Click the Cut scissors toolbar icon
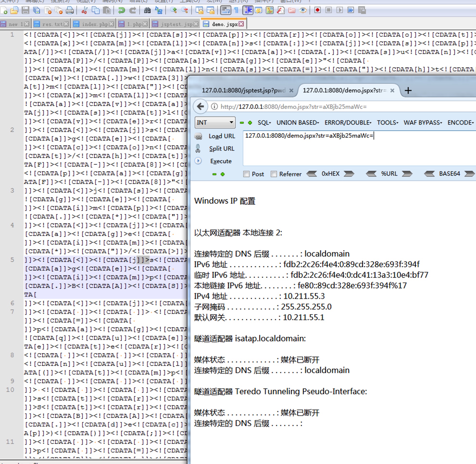This screenshot has width=476, height=464. [x=84, y=10]
